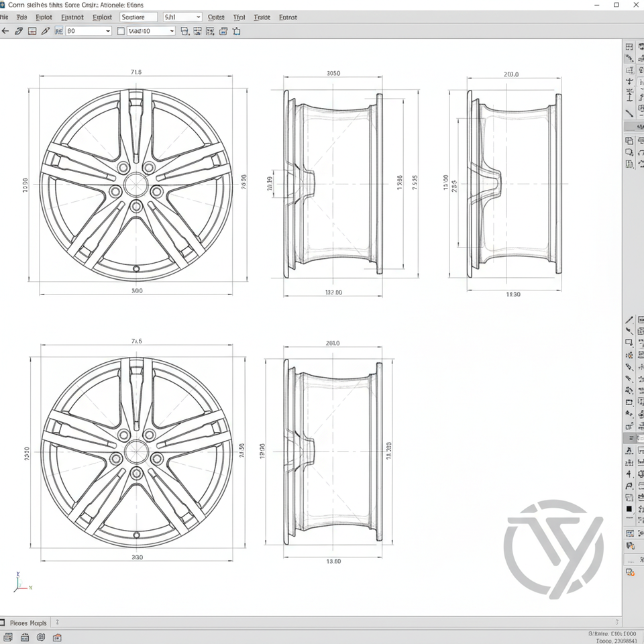
Task: Open the 'Tralot' menu
Action: [262, 17]
